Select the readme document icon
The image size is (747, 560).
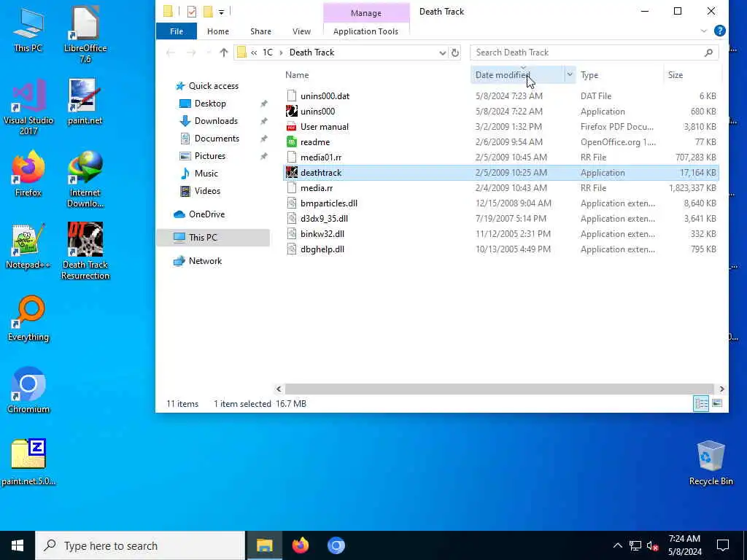(x=292, y=142)
